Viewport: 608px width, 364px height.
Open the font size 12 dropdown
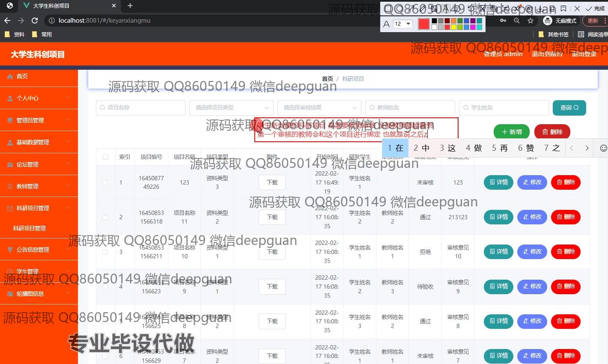[403, 24]
